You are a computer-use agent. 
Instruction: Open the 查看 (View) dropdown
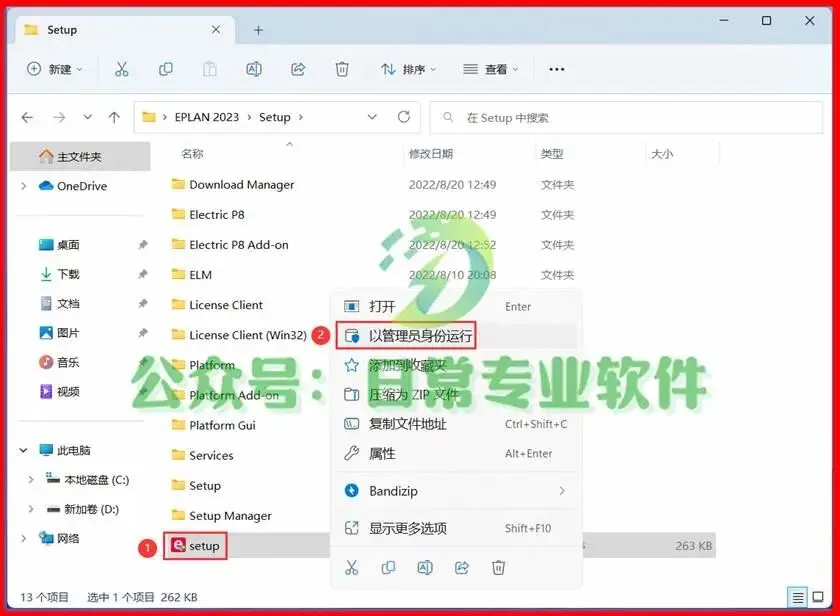coord(491,69)
